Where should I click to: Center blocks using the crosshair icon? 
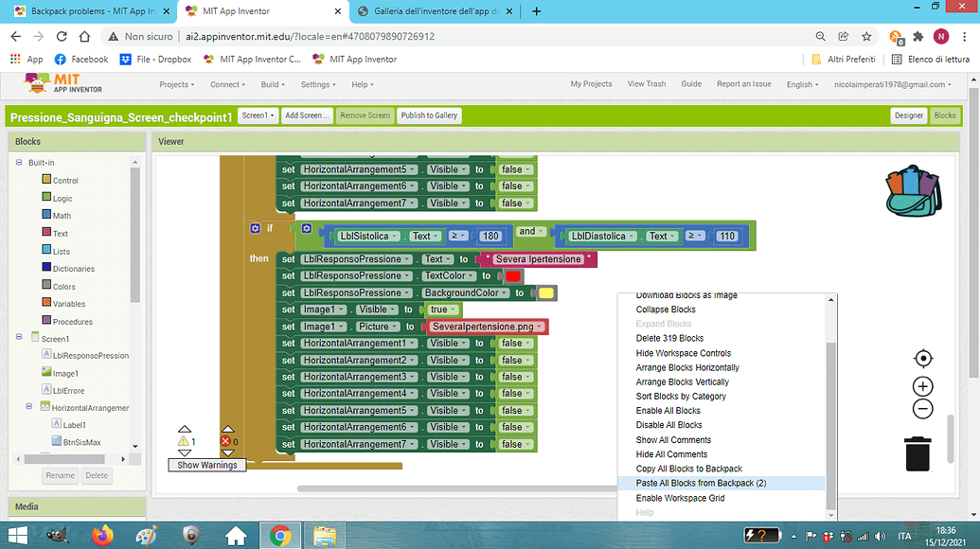922,358
